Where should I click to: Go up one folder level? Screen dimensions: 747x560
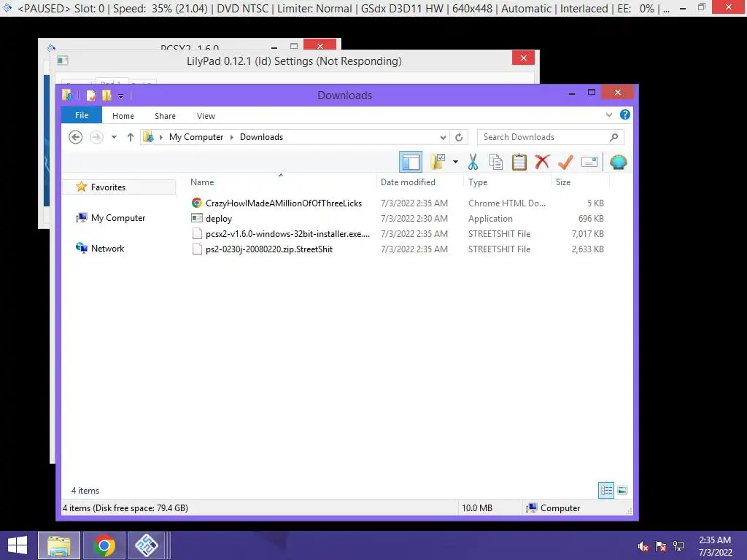tap(130, 137)
